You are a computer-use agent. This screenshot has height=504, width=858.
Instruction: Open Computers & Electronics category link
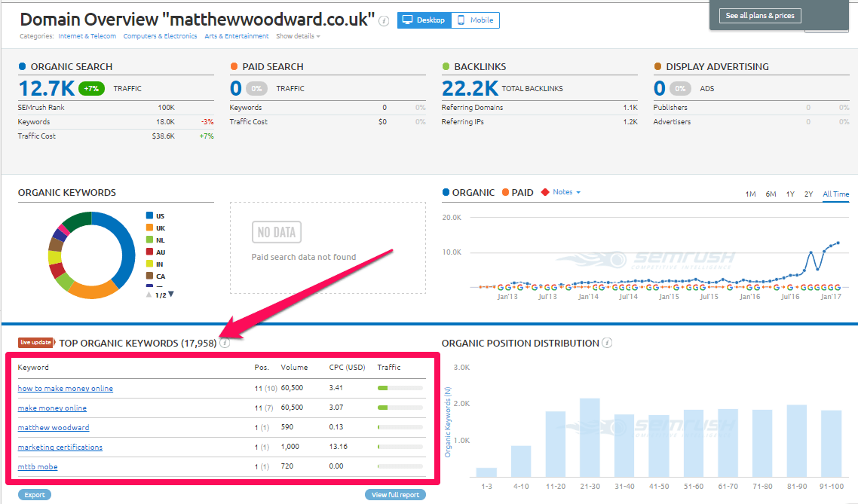(x=160, y=36)
